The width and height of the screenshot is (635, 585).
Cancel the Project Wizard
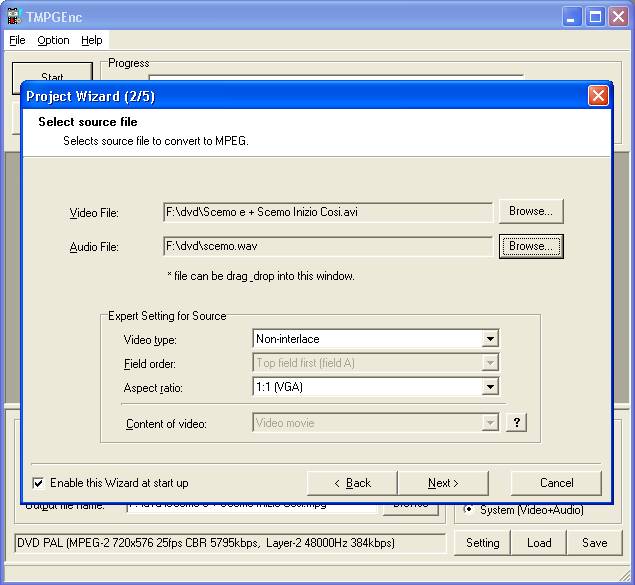[x=556, y=483]
